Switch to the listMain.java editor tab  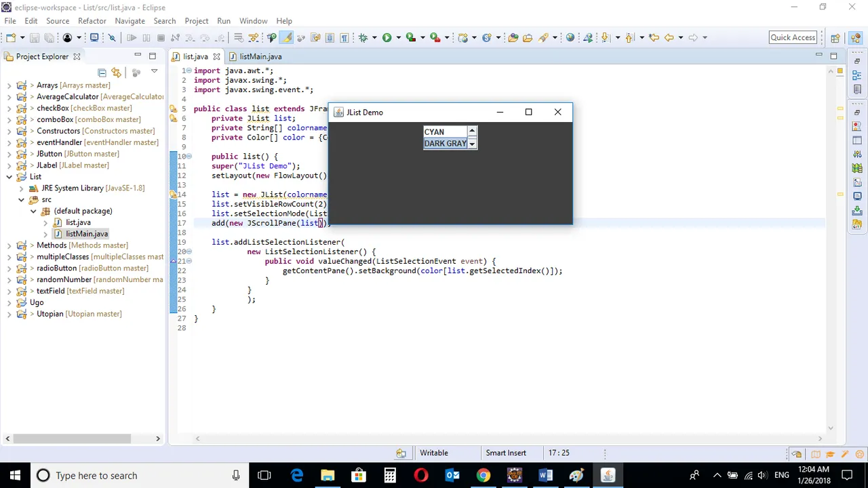(260, 57)
